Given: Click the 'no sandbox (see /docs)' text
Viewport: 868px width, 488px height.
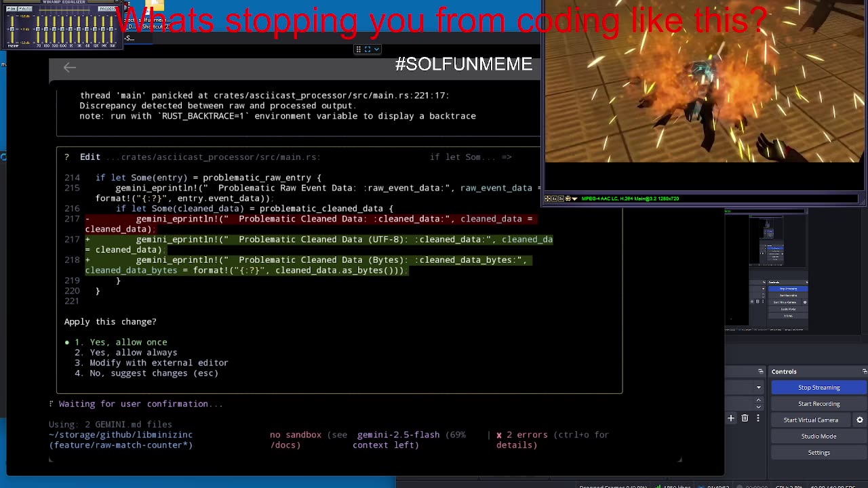Looking at the screenshot, I should [309, 440].
